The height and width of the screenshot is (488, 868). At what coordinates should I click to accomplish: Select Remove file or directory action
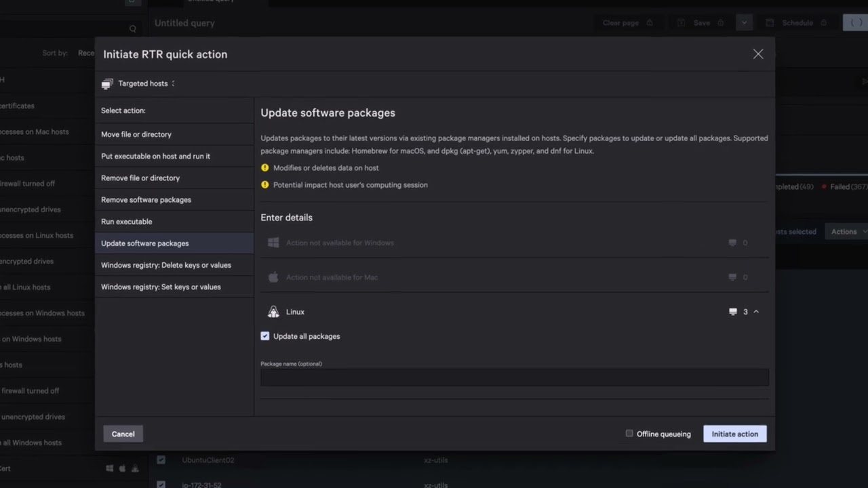point(174,178)
